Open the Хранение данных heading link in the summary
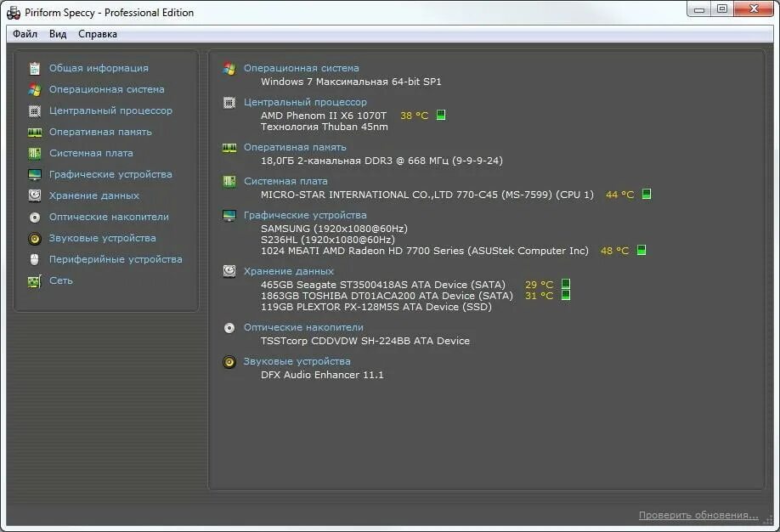Screen dimensions: 780x532 (289, 271)
